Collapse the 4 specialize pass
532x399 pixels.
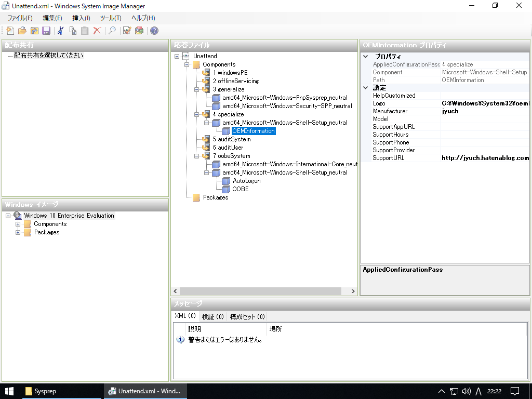pyautogui.click(x=196, y=114)
